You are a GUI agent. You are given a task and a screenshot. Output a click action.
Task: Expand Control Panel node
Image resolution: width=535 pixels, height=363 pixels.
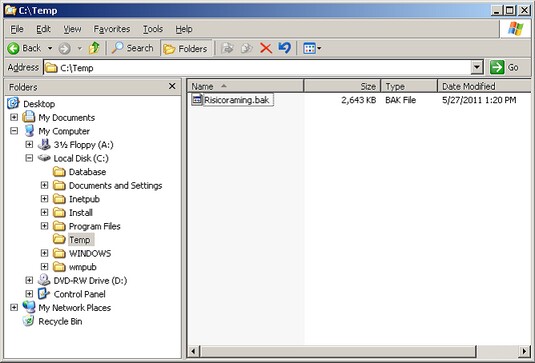point(29,294)
